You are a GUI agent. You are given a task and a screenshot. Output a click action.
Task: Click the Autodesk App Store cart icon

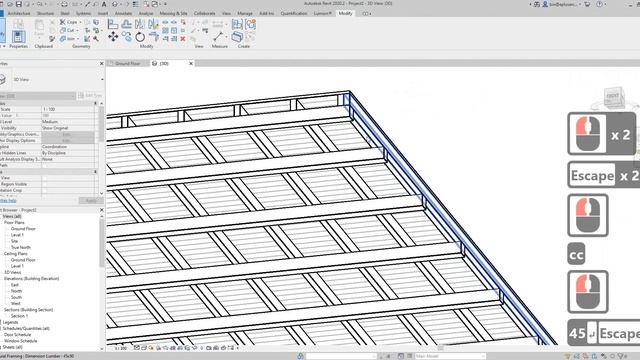[x=587, y=4]
